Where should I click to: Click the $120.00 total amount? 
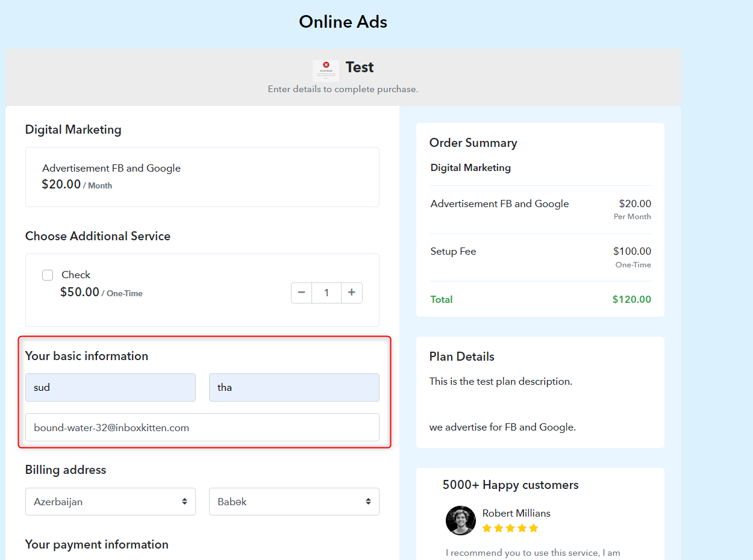pyautogui.click(x=631, y=299)
